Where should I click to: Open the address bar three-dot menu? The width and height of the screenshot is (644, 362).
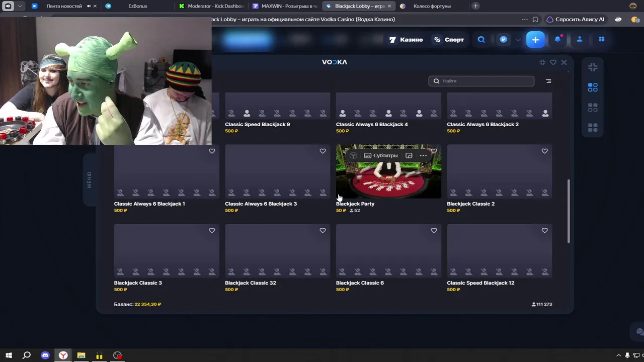point(525,20)
